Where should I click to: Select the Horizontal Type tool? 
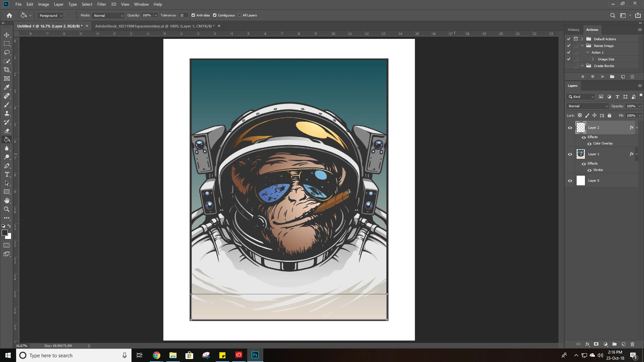click(x=7, y=174)
